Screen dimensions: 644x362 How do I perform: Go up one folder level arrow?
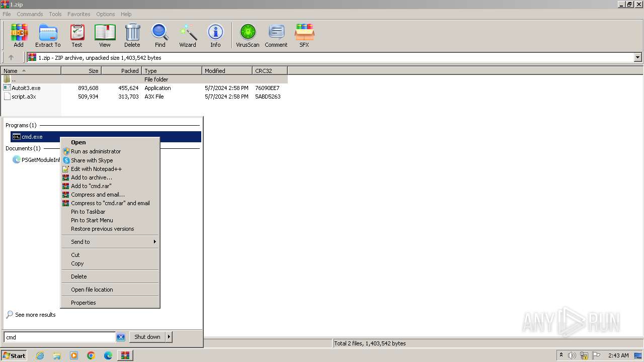point(11,57)
